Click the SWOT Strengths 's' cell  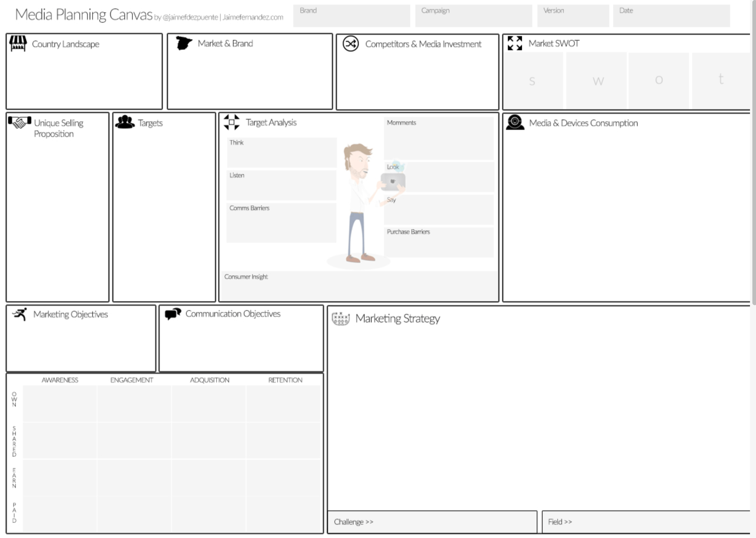[532, 80]
